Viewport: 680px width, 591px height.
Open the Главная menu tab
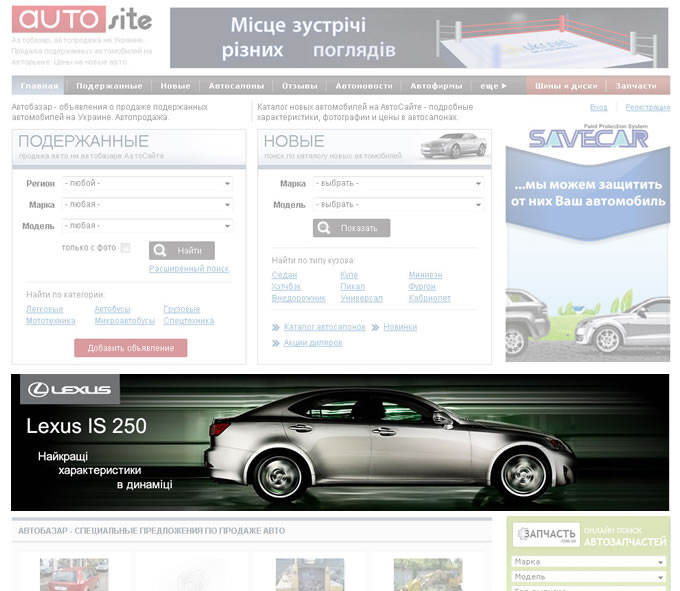tap(39, 86)
